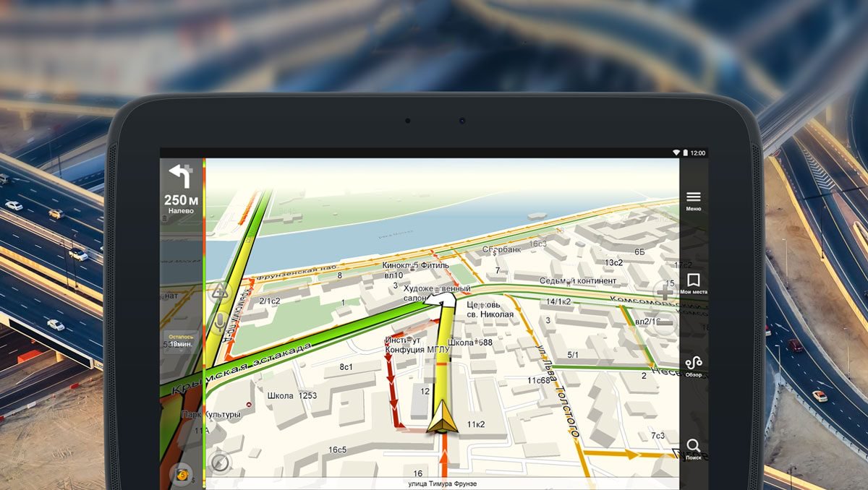
Task: Open Мои места bookmarks
Action: point(694,284)
